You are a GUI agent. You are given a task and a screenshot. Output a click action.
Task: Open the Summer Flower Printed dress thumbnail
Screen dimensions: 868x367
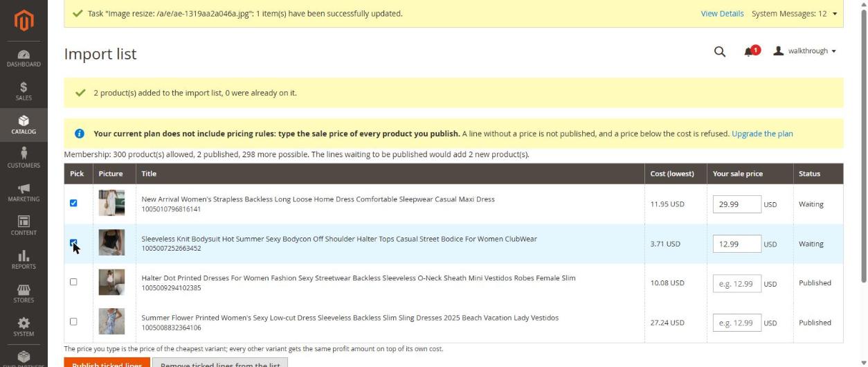pyautogui.click(x=111, y=322)
